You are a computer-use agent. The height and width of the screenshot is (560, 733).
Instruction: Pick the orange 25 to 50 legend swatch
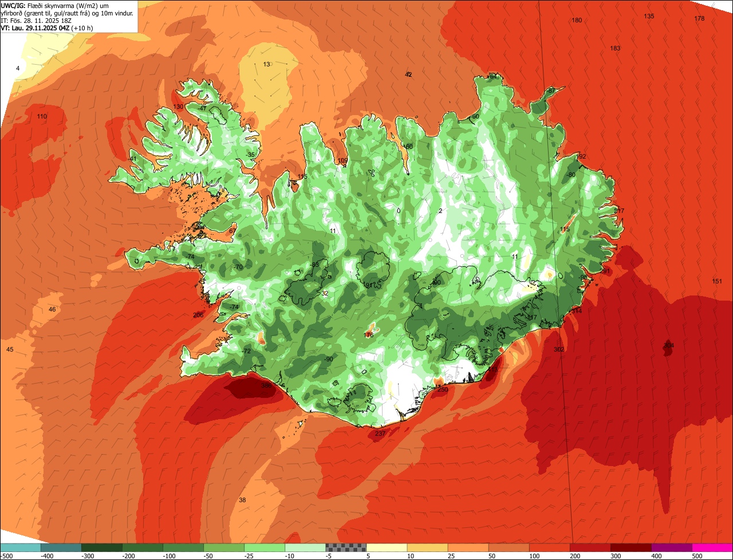tap(468, 547)
